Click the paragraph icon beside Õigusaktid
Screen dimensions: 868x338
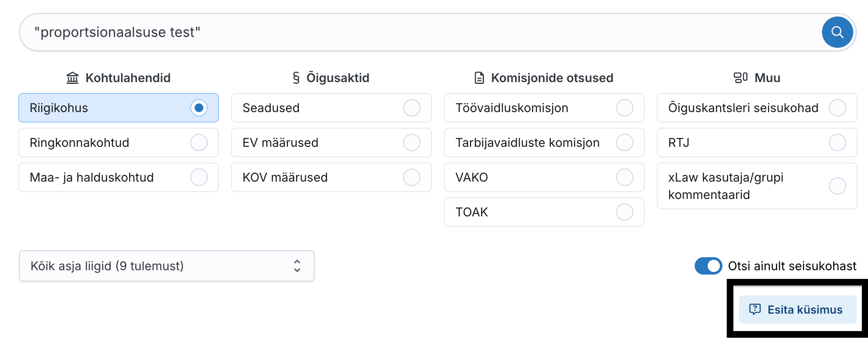[x=295, y=78]
